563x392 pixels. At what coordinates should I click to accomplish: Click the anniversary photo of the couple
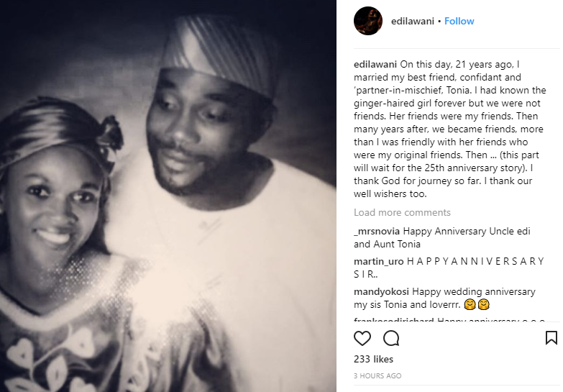click(168, 196)
